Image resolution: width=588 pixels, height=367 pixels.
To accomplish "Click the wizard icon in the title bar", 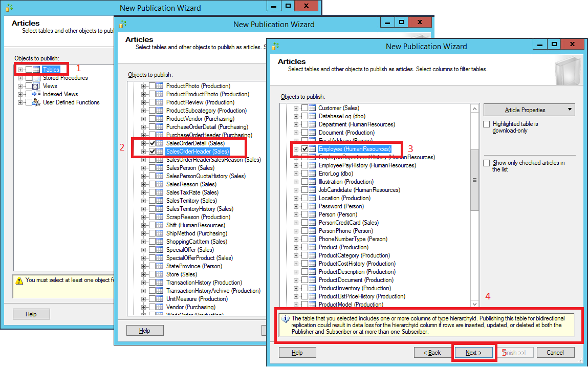I will pyautogui.click(x=274, y=46).
